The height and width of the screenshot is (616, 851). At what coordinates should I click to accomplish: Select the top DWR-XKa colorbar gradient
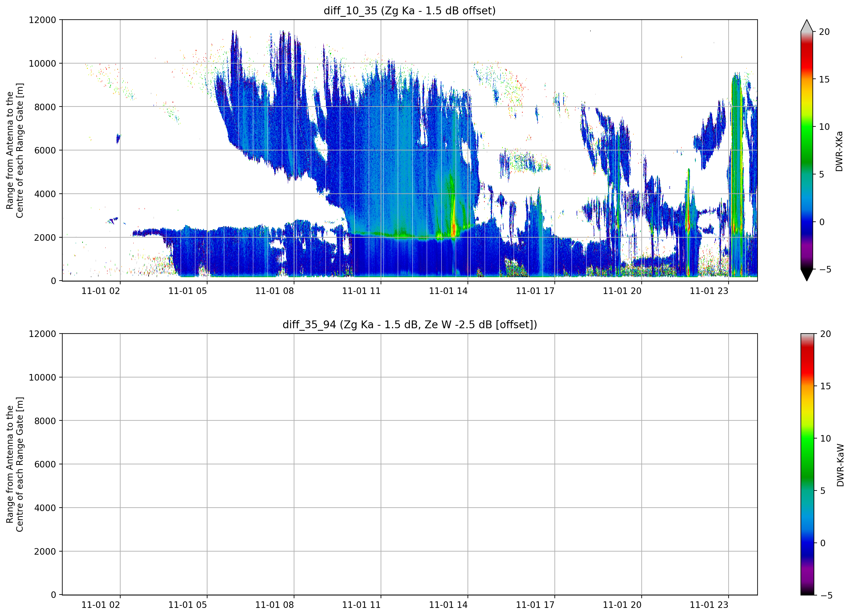(x=807, y=150)
